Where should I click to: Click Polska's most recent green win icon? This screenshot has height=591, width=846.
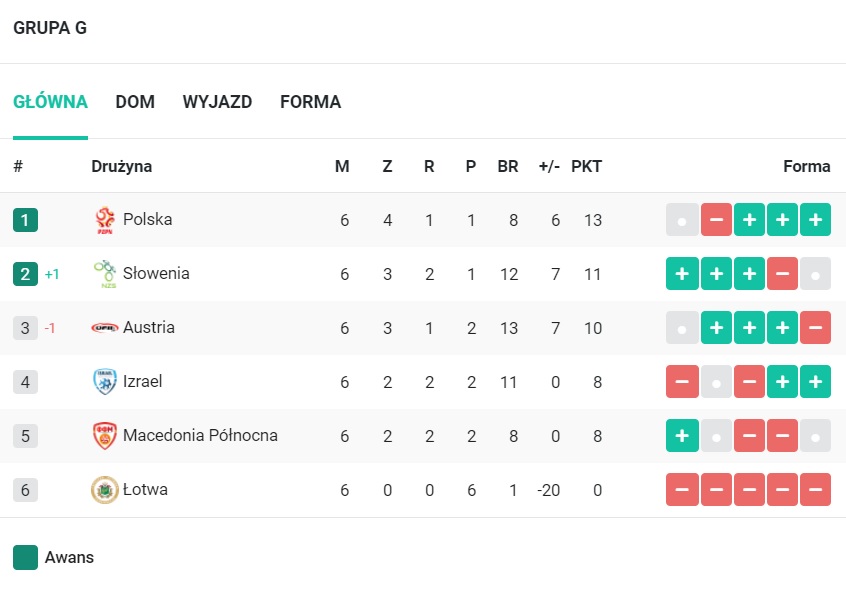[815, 220]
